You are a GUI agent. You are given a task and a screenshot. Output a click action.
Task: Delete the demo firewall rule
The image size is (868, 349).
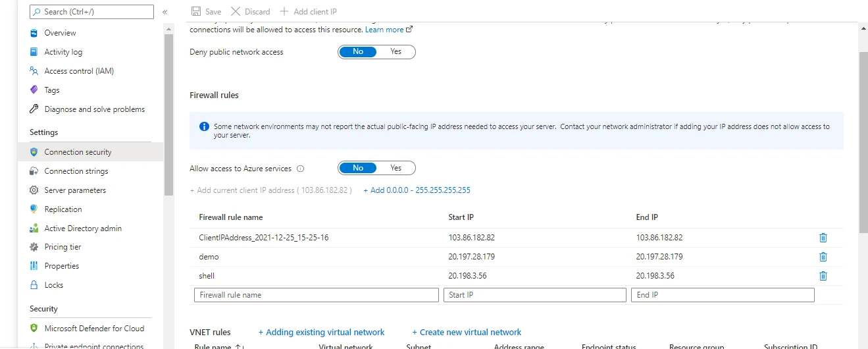[823, 257]
